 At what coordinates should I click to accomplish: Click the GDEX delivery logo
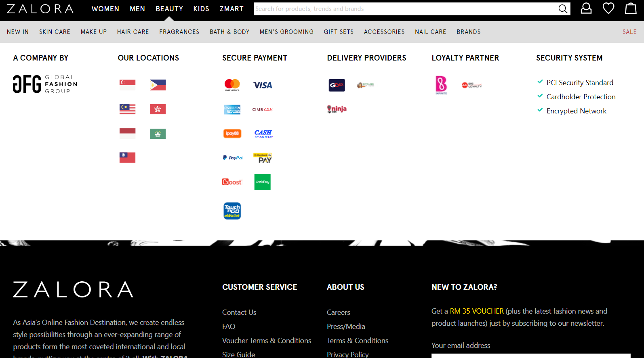[x=337, y=85]
